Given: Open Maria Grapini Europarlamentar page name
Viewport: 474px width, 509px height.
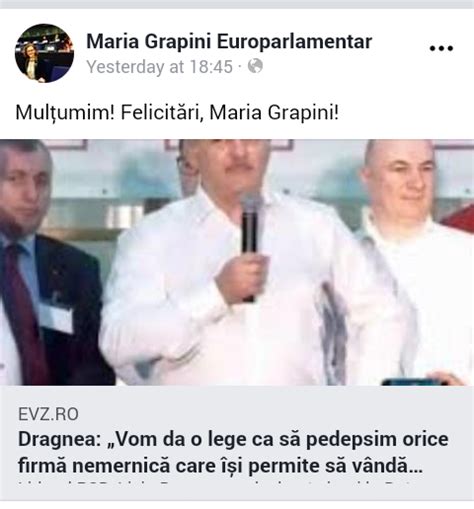Looking at the screenshot, I should 229,42.
